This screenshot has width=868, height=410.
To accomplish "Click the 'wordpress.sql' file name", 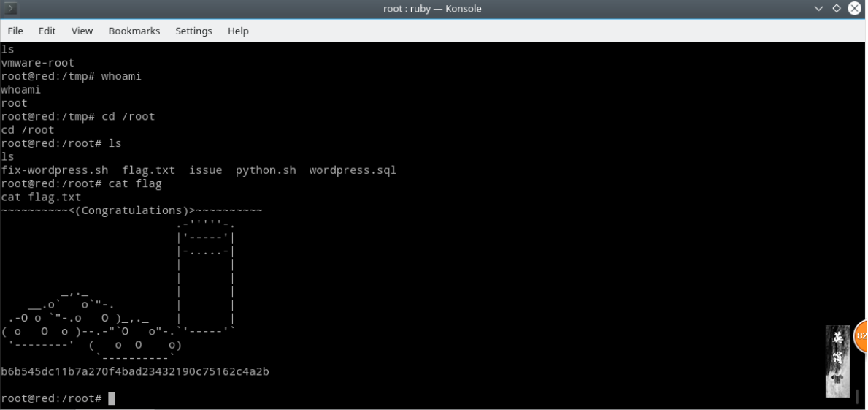I will [353, 170].
